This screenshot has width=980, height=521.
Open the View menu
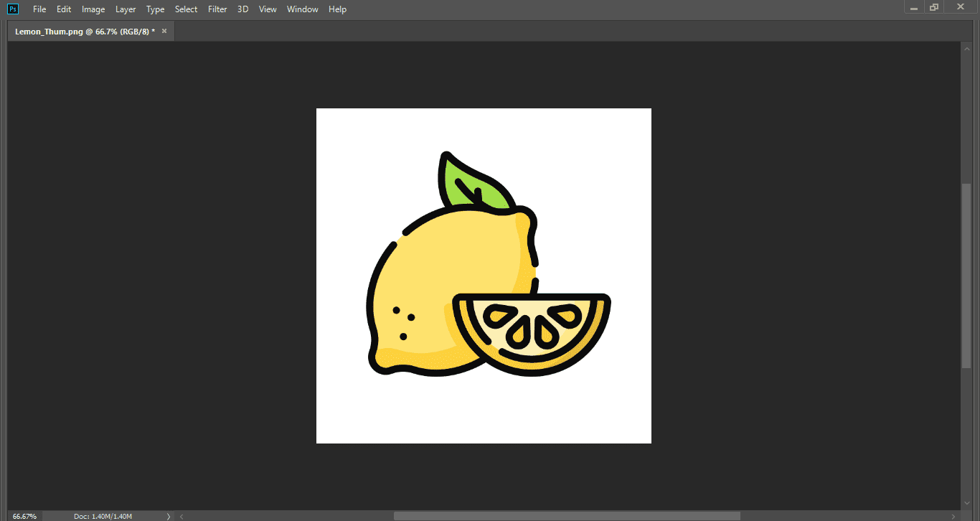click(x=268, y=9)
